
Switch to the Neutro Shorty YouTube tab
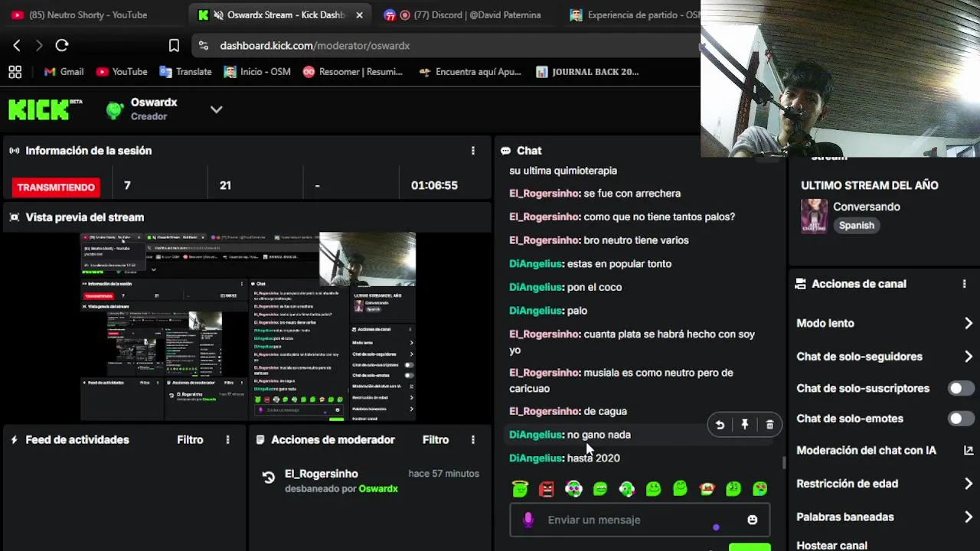point(88,15)
